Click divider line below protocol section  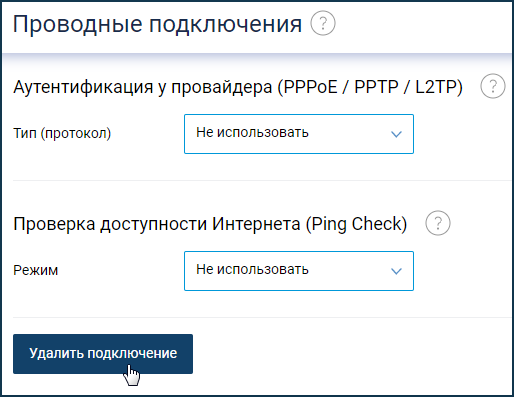262,180
